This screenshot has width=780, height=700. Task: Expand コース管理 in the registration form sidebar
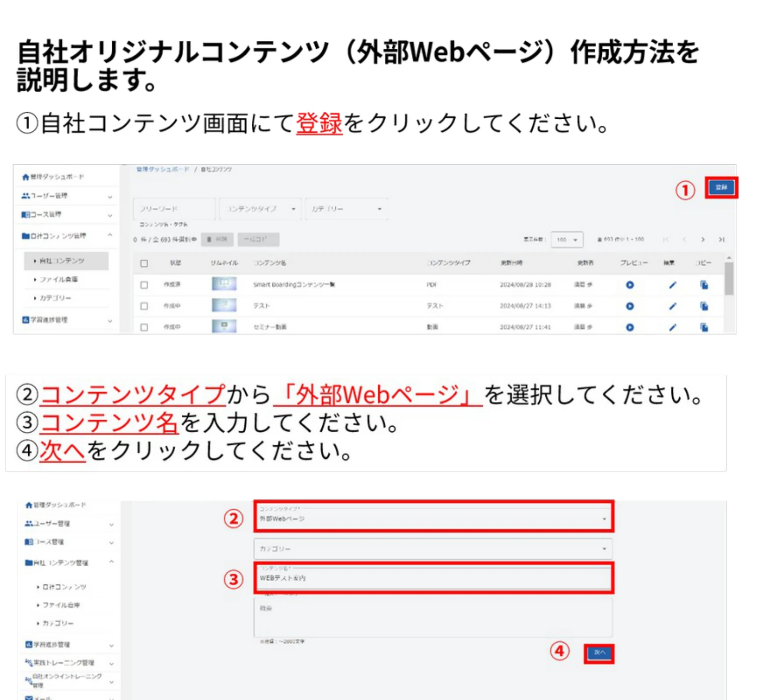[x=69, y=542]
